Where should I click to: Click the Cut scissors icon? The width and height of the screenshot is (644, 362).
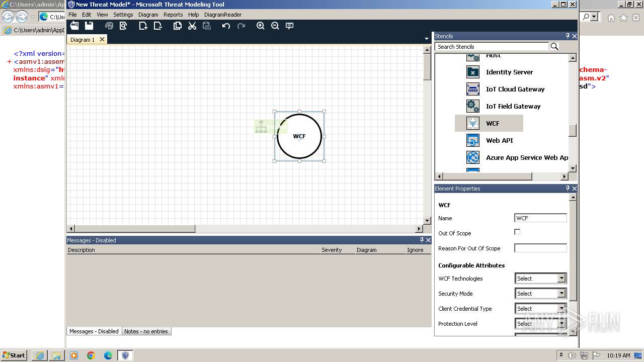(192, 26)
